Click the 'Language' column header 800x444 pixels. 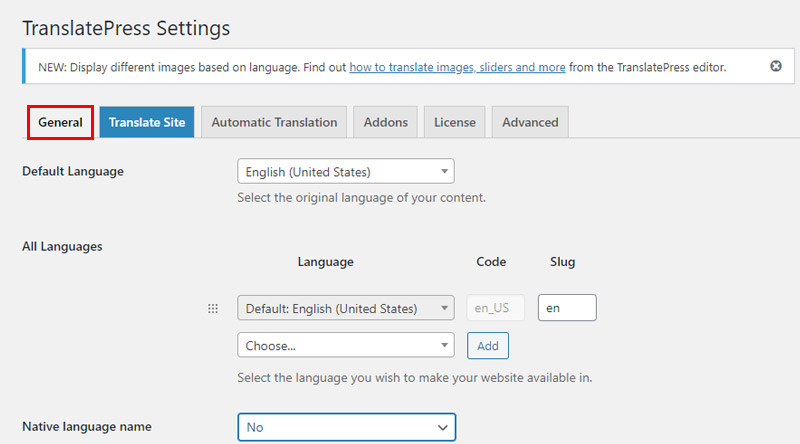click(x=326, y=262)
